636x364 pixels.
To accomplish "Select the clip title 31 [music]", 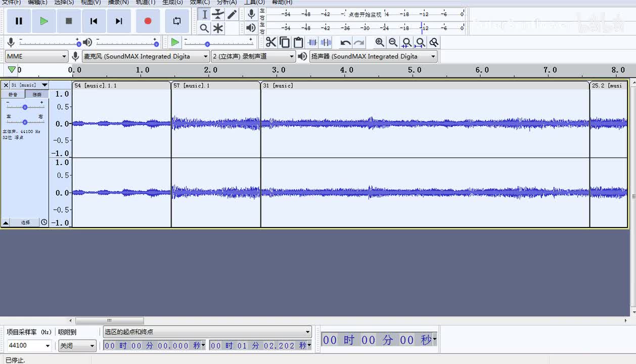I will (425, 85).
